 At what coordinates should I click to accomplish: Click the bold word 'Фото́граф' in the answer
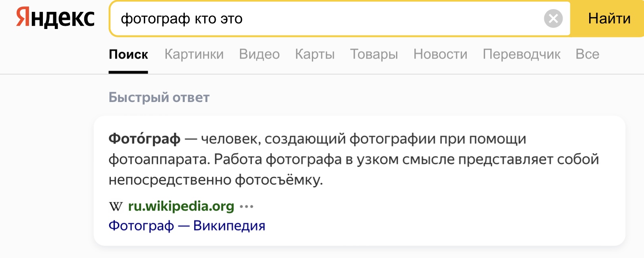pyautogui.click(x=144, y=139)
